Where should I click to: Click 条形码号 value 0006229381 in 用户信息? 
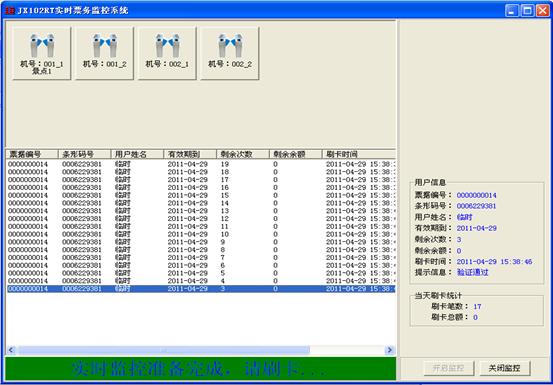tap(476, 206)
